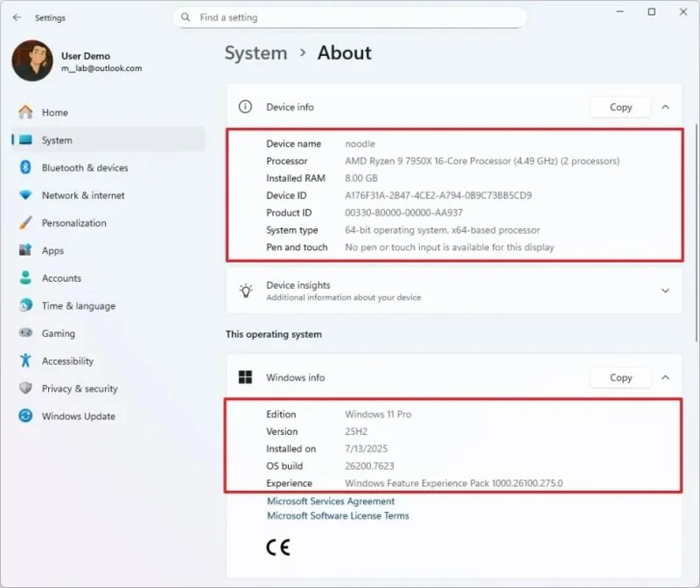Minimize the Settings window

619,12
